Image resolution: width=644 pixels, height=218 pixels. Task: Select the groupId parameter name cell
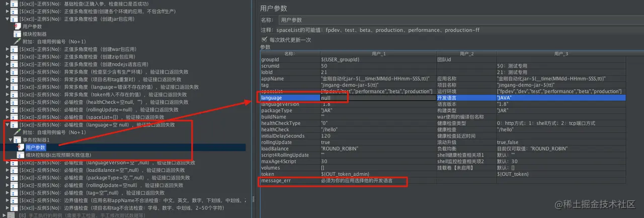pos(290,59)
